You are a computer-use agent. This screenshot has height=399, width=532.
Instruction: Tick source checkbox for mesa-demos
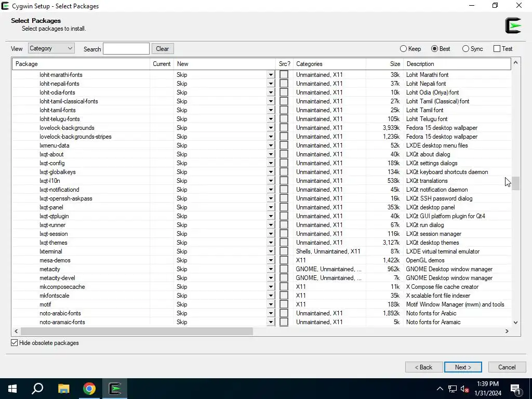284,260
